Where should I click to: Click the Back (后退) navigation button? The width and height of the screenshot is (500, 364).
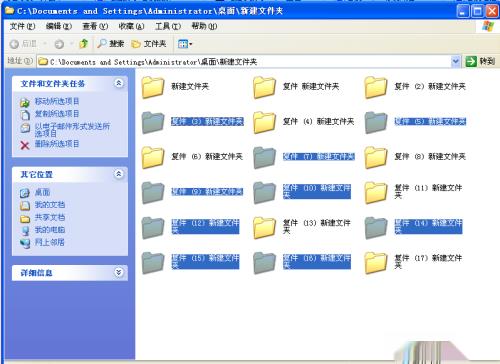click(23, 44)
